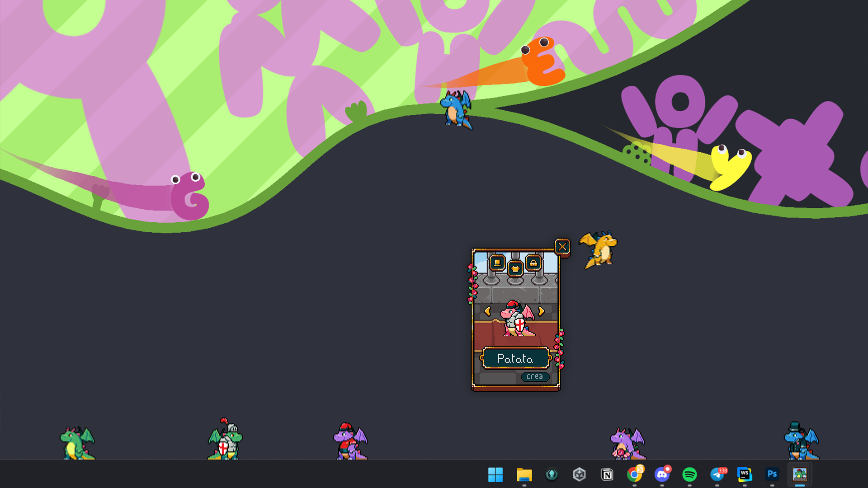Select the shirt outfit category icon

coord(515,269)
